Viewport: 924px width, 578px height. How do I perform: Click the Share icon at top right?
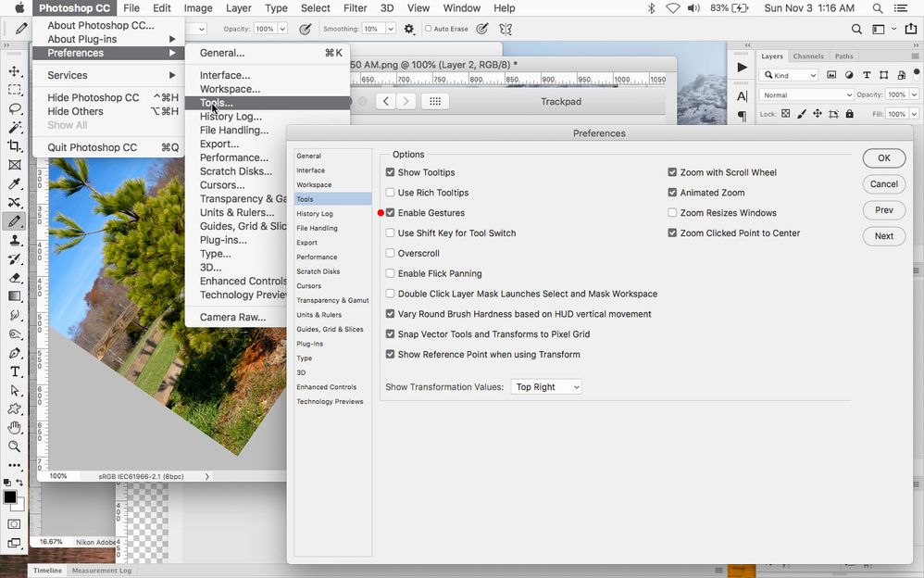(910, 29)
